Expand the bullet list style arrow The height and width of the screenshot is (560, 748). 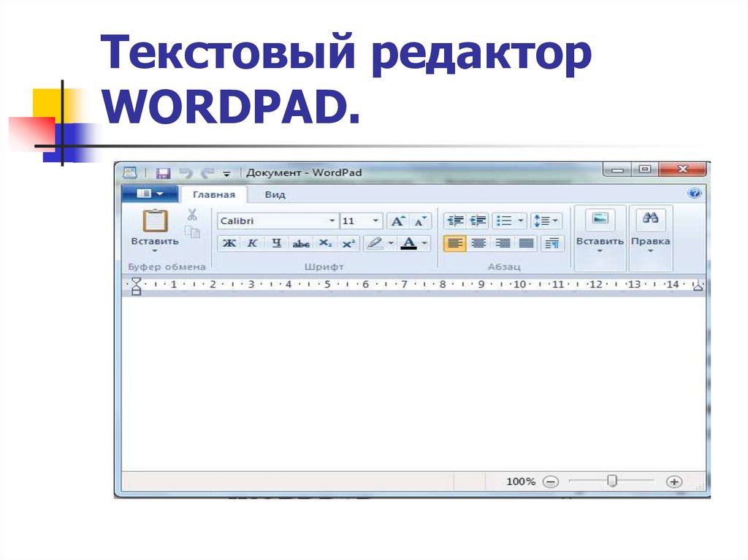point(521,220)
